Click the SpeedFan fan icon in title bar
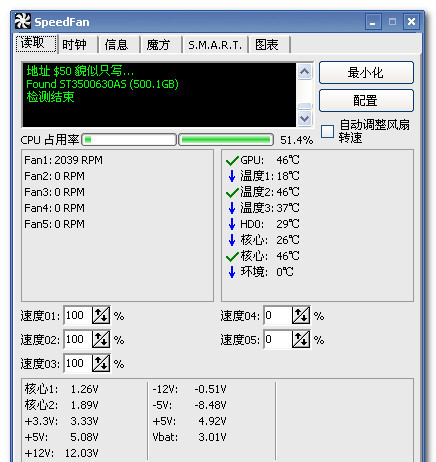 click(23, 21)
